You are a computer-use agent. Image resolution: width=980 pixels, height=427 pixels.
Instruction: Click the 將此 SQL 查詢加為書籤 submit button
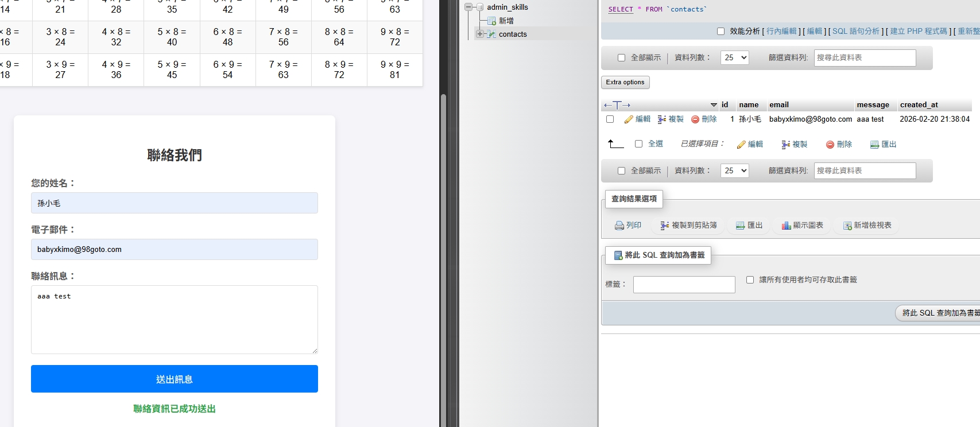tap(937, 313)
